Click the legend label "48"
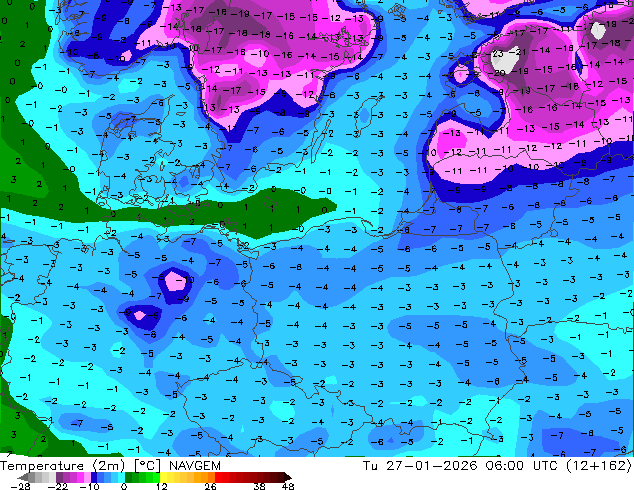The width and height of the screenshot is (634, 490). click(288, 486)
